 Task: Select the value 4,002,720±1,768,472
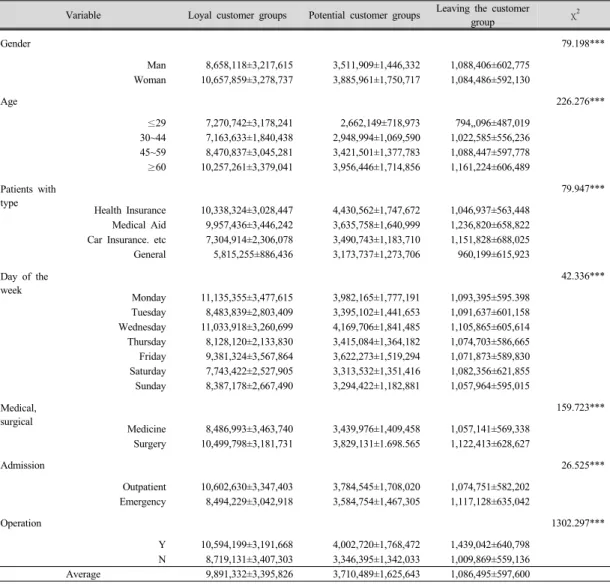point(376,545)
